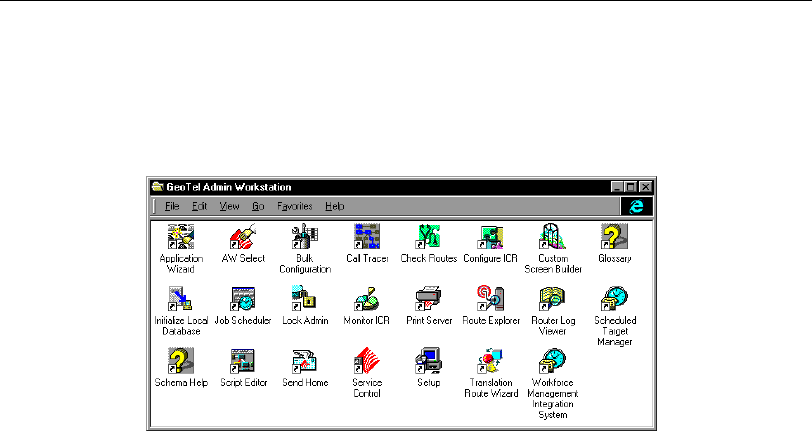
Task: Maximize the GeoTel Admin Workstation window
Action: click(630, 187)
